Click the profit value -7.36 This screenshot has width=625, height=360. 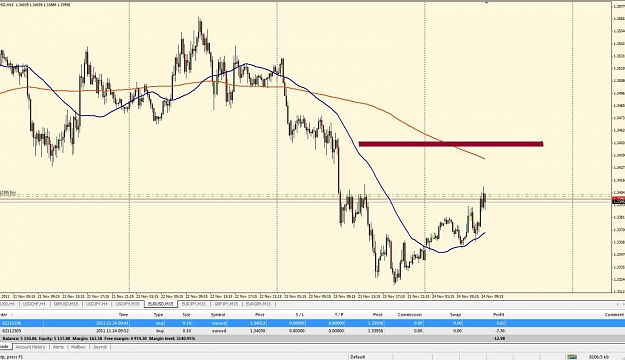coord(499,330)
